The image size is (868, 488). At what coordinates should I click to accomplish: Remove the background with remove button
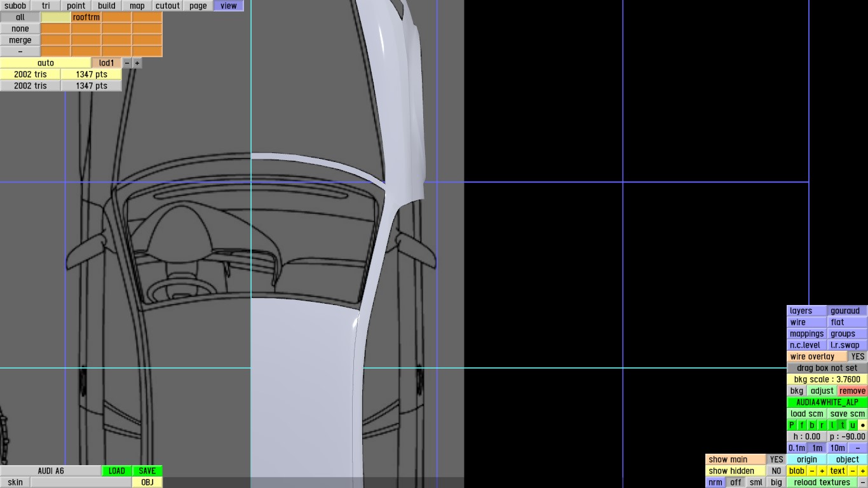[x=853, y=391]
